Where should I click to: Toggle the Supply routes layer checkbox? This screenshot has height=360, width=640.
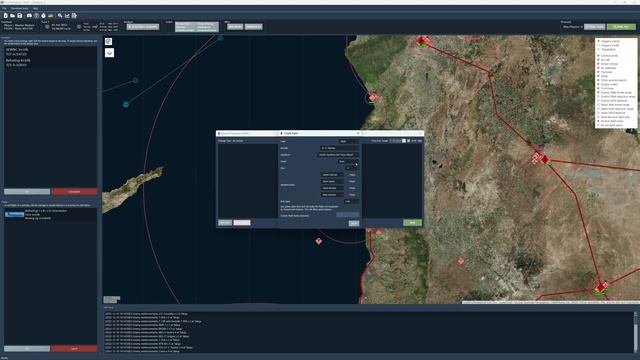point(598,84)
